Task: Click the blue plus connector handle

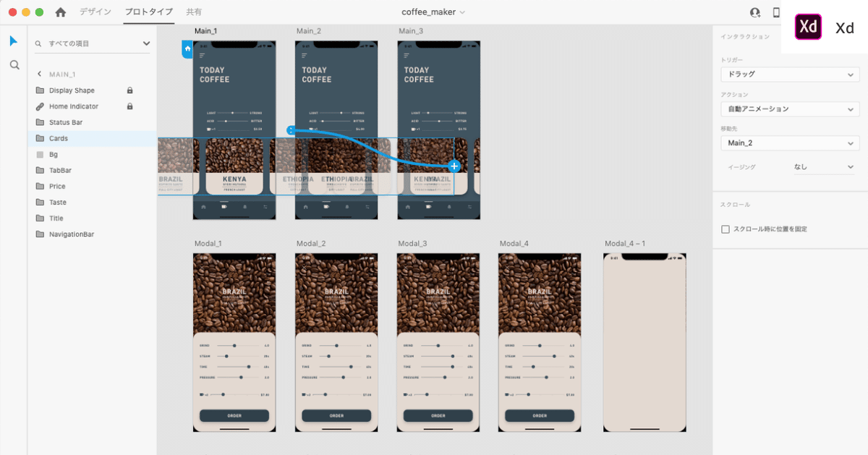Action: [454, 166]
